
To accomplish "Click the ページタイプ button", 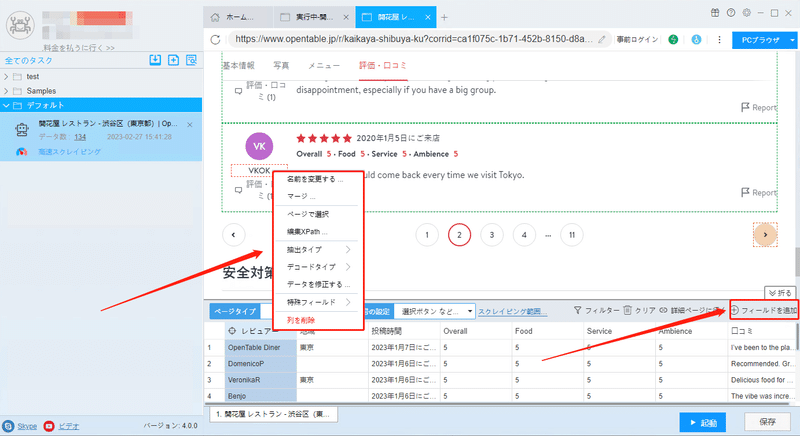I will [235, 311].
